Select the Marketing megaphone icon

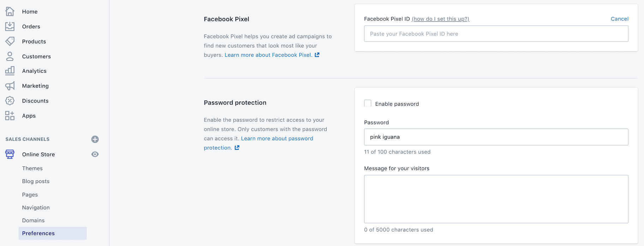pos(10,86)
